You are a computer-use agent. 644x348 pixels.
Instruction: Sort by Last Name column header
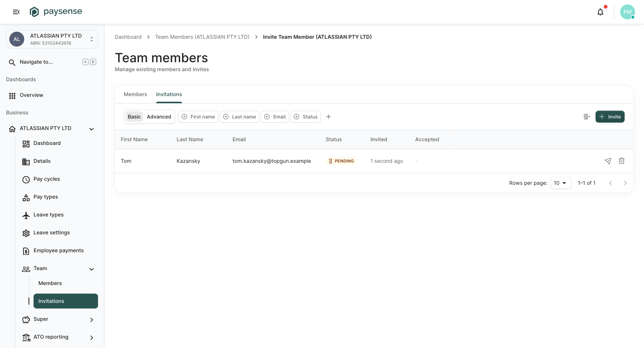coord(190,139)
